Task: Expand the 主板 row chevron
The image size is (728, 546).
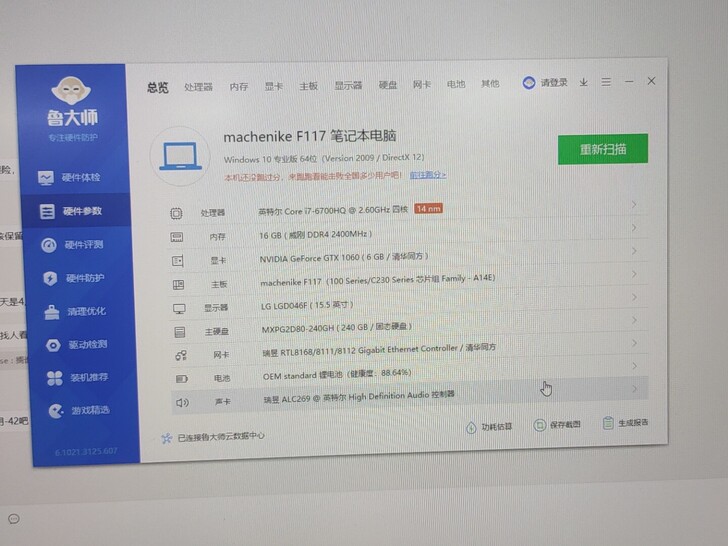Action: point(634,274)
